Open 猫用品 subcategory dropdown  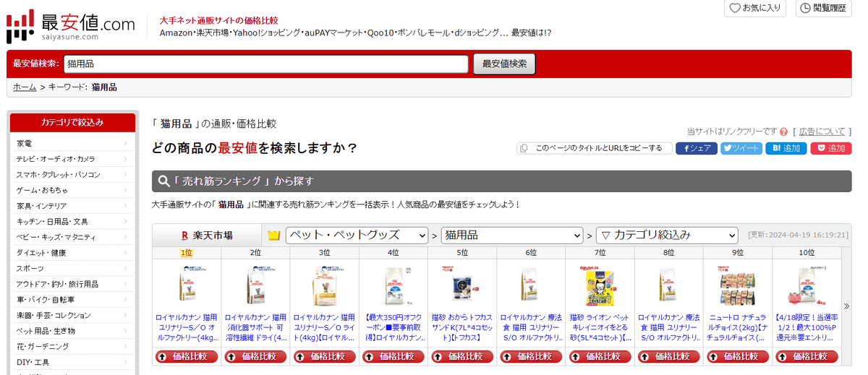point(512,236)
